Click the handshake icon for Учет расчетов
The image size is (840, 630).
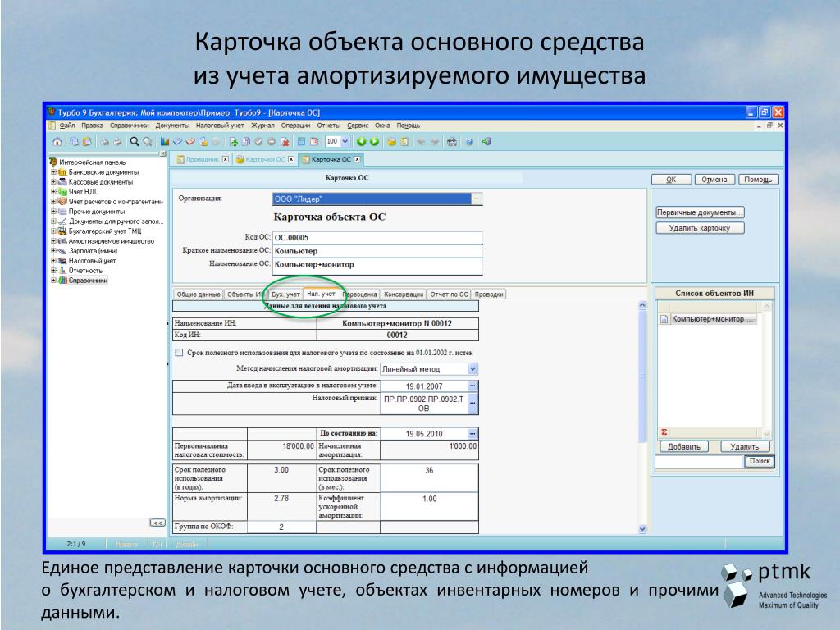pyautogui.click(x=62, y=202)
